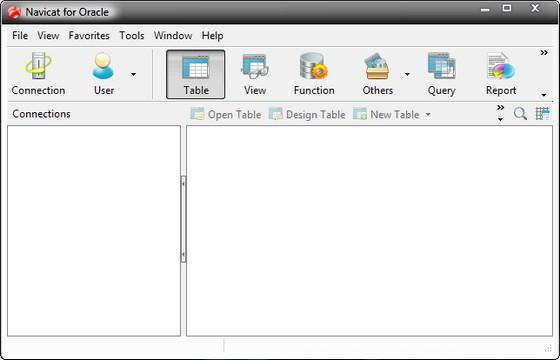560x360 pixels.
Task: Click the magnifier search icon
Action: (x=520, y=114)
